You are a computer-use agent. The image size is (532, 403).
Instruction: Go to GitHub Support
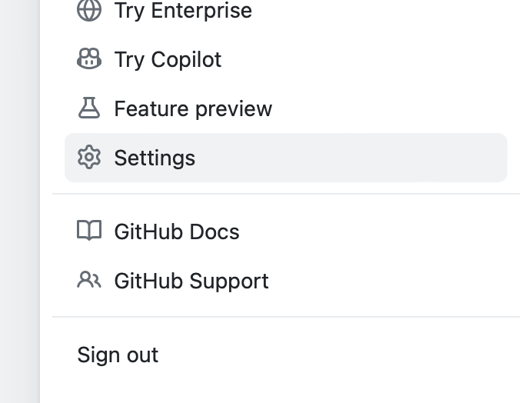[x=286, y=281]
